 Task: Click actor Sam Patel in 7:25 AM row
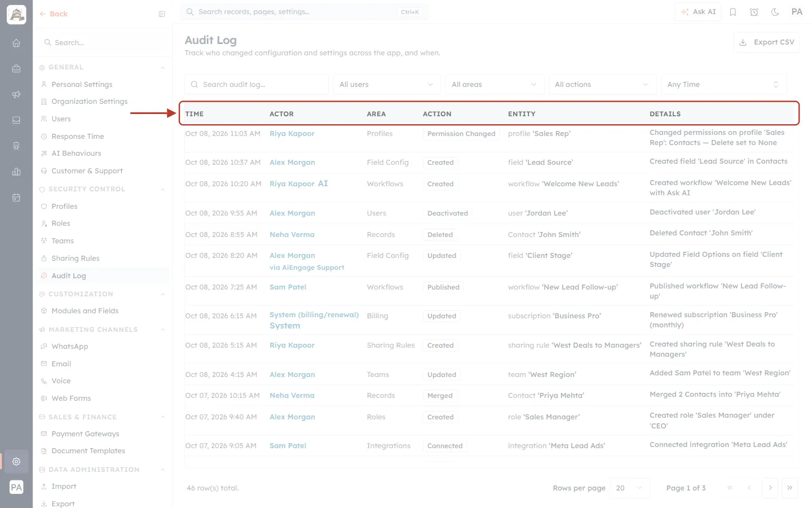coord(288,287)
